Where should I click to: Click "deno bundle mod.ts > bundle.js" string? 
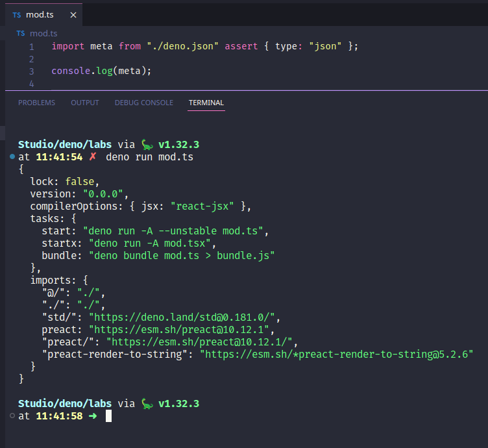click(x=182, y=256)
